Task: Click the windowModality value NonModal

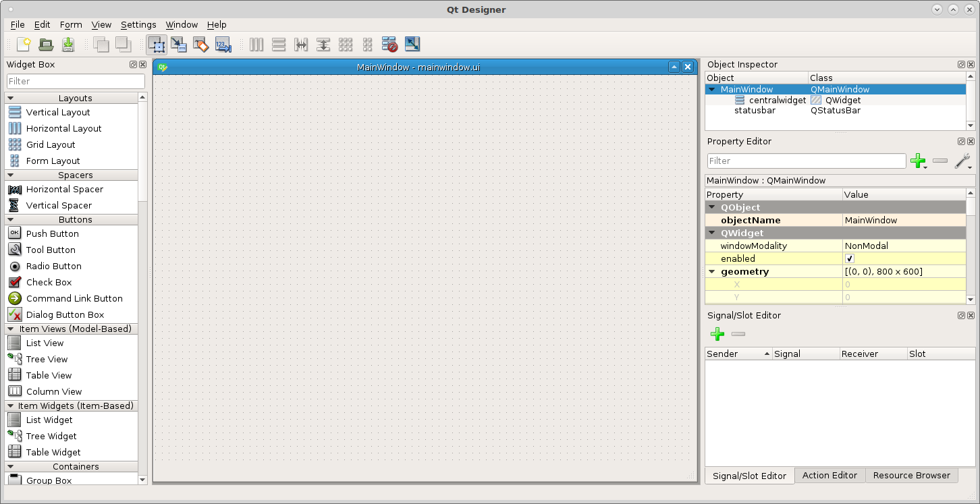Action: click(x=904, y=246)
